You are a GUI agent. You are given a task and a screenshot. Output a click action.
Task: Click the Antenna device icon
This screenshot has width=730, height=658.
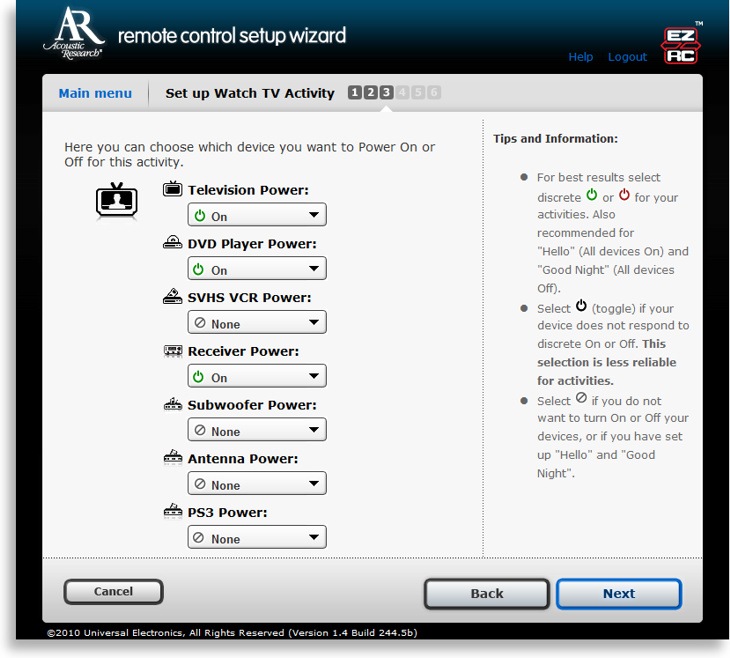pos(172,458)
